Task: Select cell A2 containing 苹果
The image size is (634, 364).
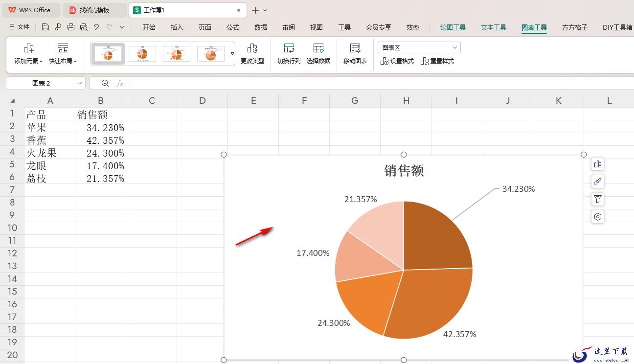Action: [x=49, y=128]
